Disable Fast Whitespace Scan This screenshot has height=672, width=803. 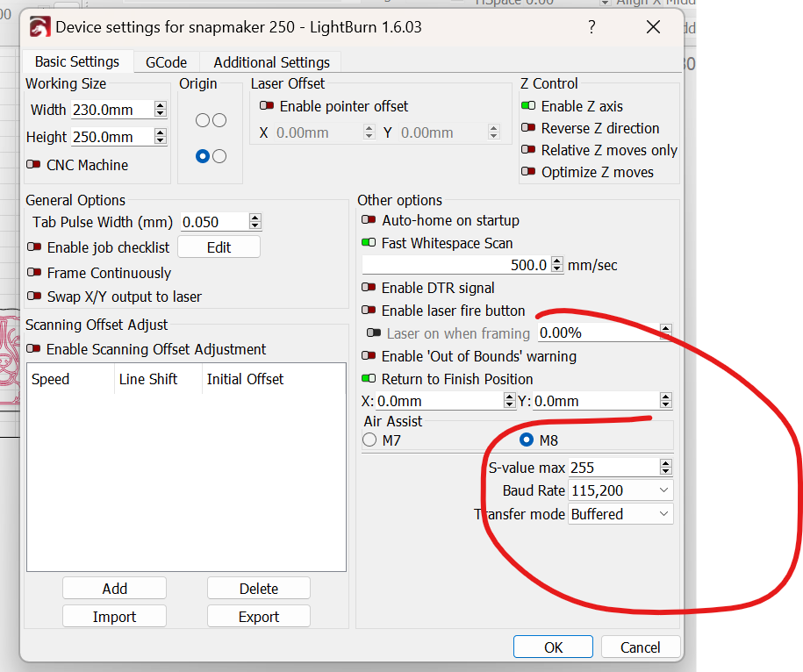click(369, 243)
